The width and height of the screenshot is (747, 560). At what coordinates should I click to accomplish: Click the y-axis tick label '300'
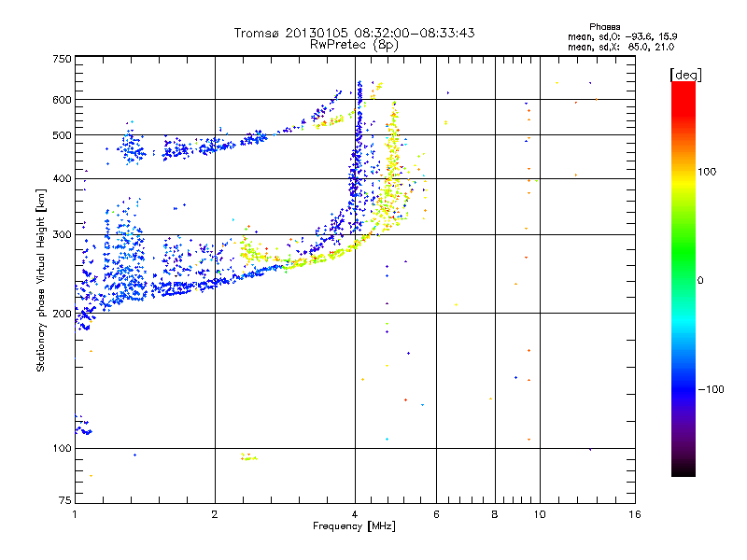tap(62, 235)
